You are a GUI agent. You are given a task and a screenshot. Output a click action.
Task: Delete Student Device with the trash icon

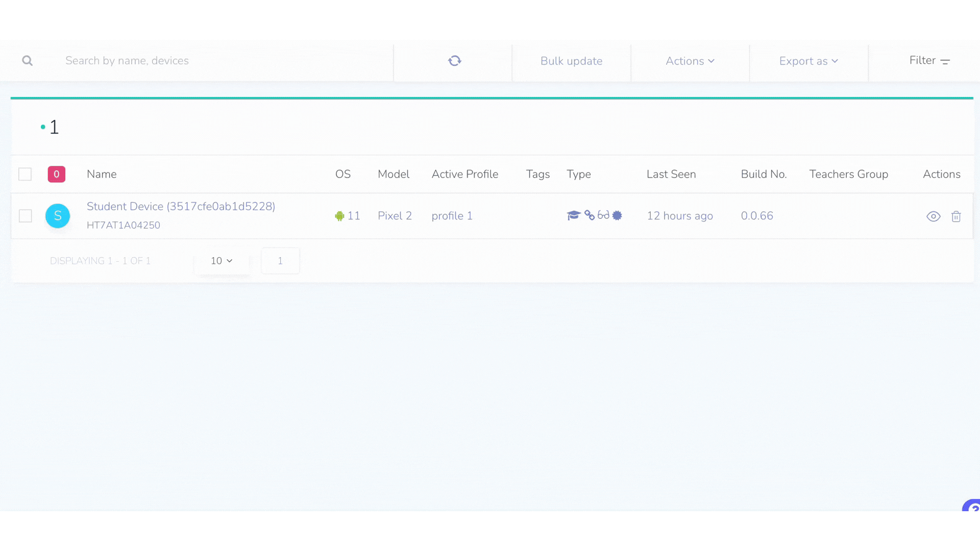tap(956, 216)
